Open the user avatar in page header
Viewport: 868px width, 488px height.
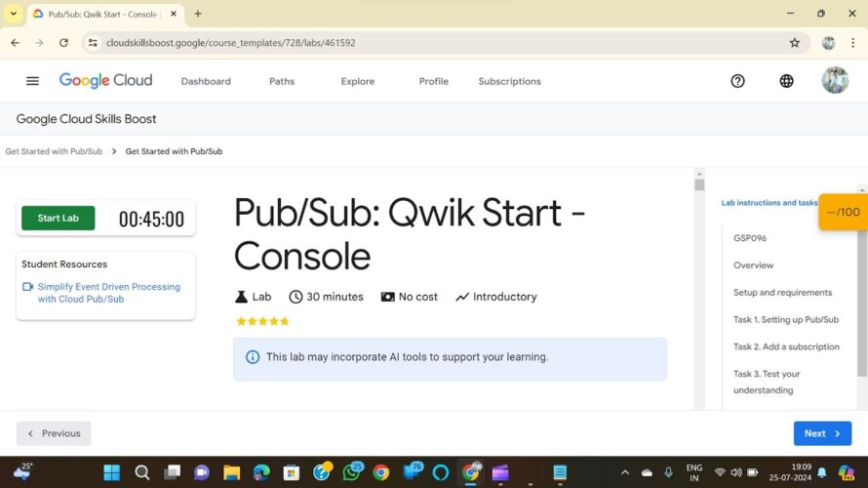pyautogui.click(x=835, y=80)
